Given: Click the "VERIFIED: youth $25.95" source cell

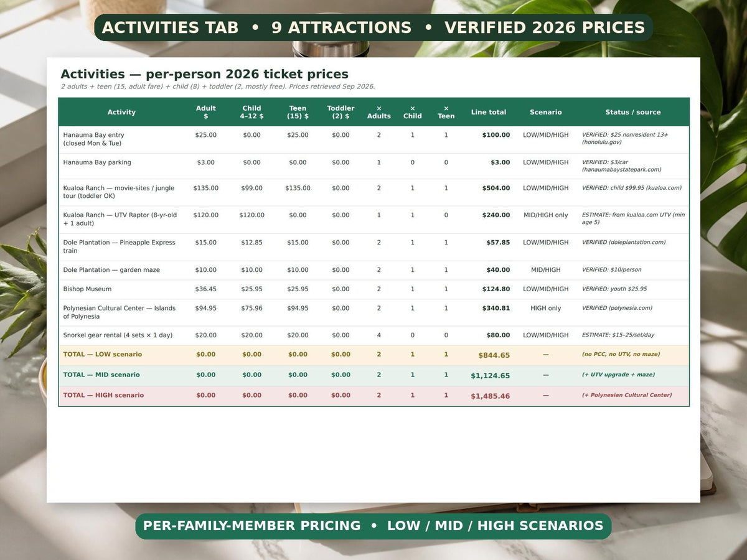Looking at the screenshot, I should pos(614,289).
